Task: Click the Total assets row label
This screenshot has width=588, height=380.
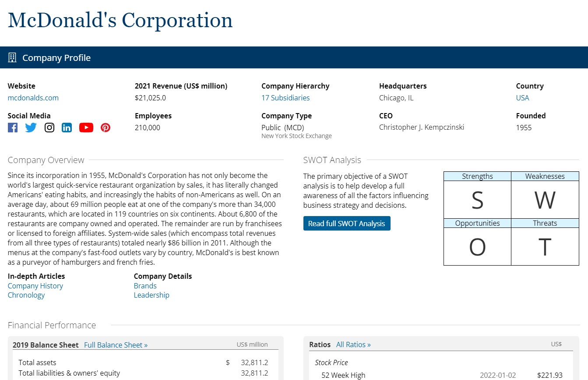Action: point(37,362)
